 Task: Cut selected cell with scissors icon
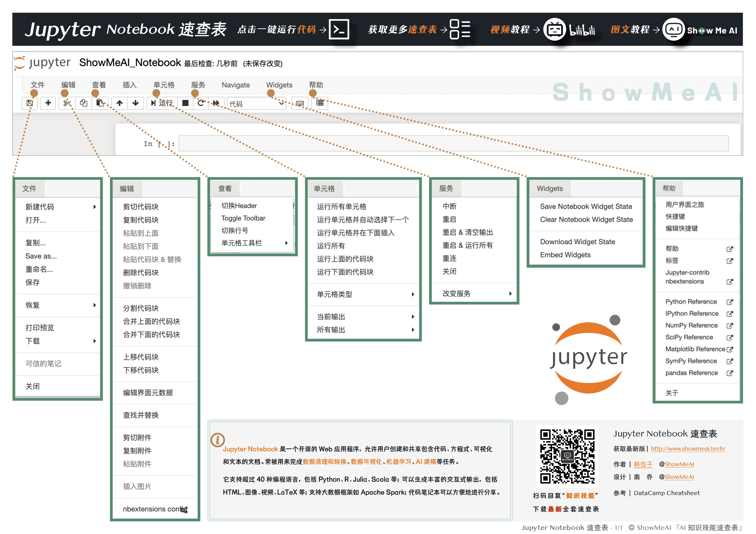(67, 103)
